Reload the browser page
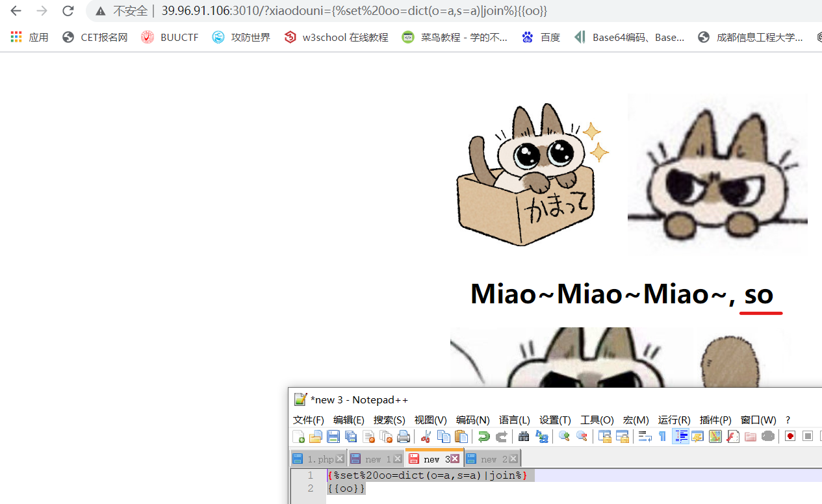 click(x=68, y=11)
